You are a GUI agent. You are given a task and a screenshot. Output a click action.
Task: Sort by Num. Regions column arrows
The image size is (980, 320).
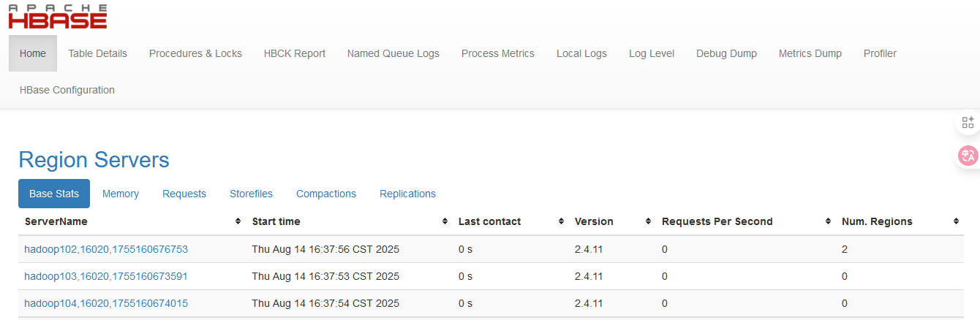(x=956, y=221)
